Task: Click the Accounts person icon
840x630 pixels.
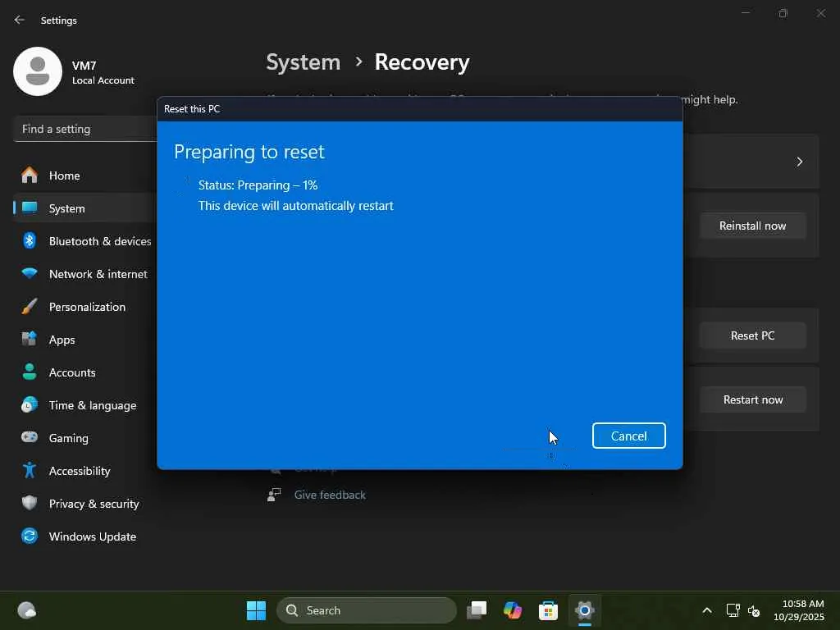Action: (x=30, y=372)
